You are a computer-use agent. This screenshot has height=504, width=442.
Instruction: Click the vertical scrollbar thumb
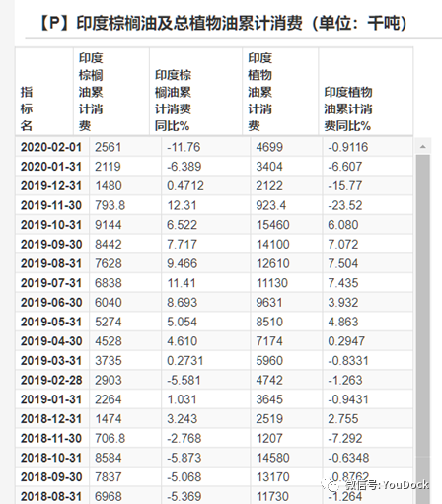(x=423, y=328)
